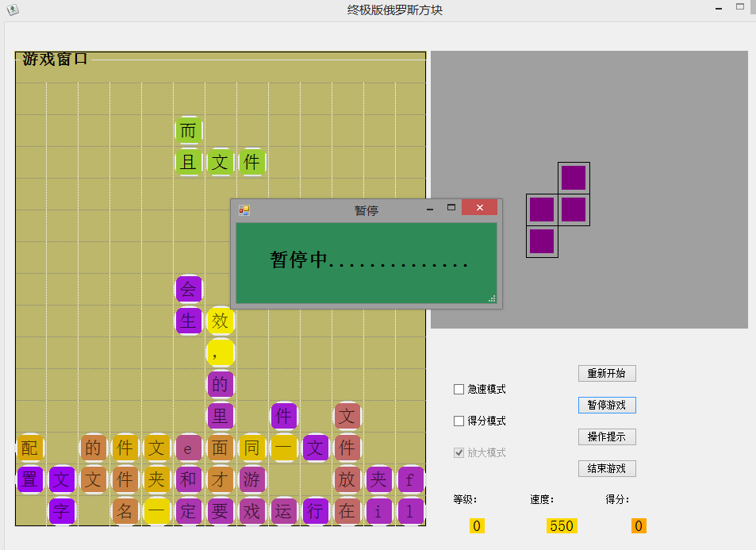The image size is (756, 550).
Task: Select the green 且 block
Action: point(189,162)
